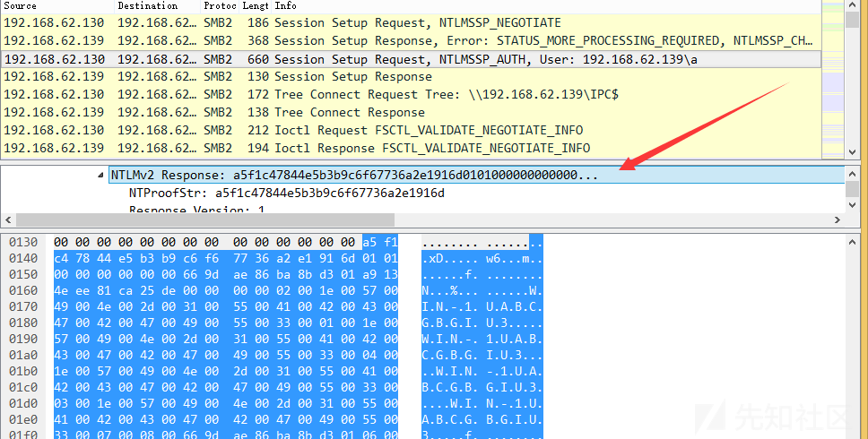Select the NTProofStr detail row
The image size is (868, 439).
tap(287, 193)
